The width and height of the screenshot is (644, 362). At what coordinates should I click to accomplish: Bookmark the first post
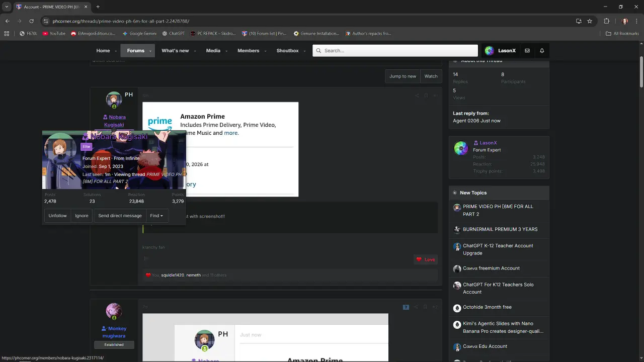click(426, 96)
